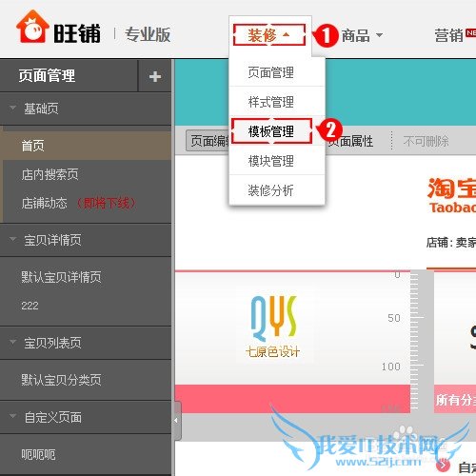476x476 pixels.
Task: Open 装修分析 menu item
Action: pyautogui.click(x=271, y=190)
